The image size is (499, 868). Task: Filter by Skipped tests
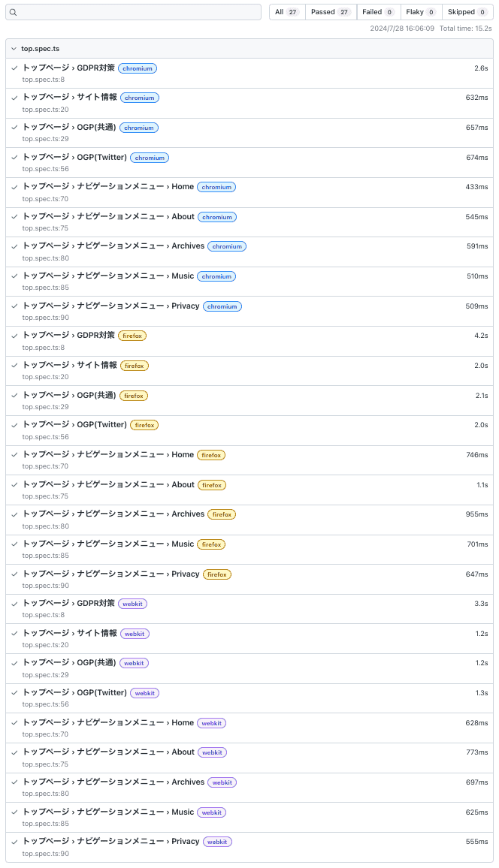coord(467,12)
